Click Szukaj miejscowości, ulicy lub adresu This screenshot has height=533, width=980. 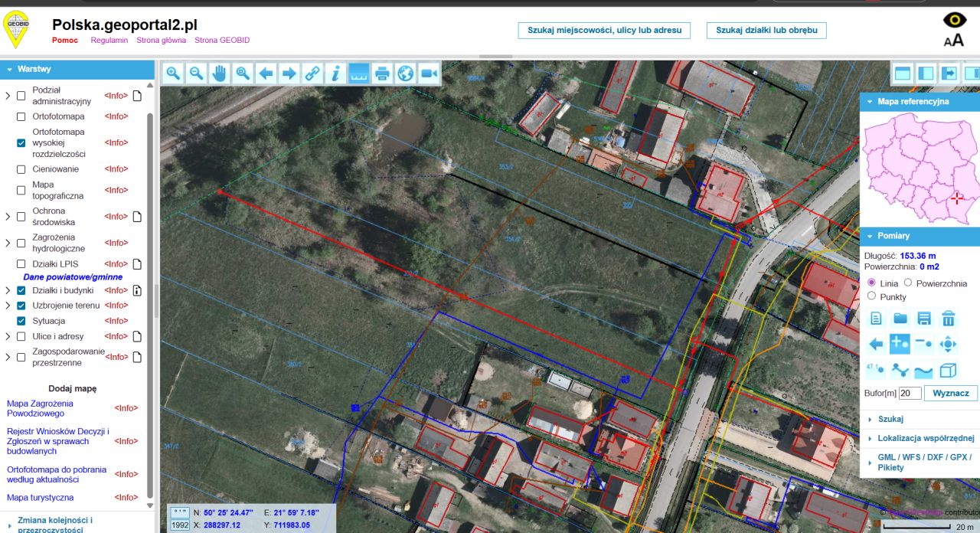point(604,31)
